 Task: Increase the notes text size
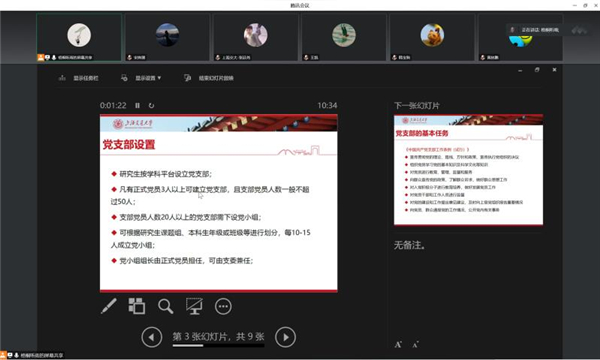(x=398, y=345)
